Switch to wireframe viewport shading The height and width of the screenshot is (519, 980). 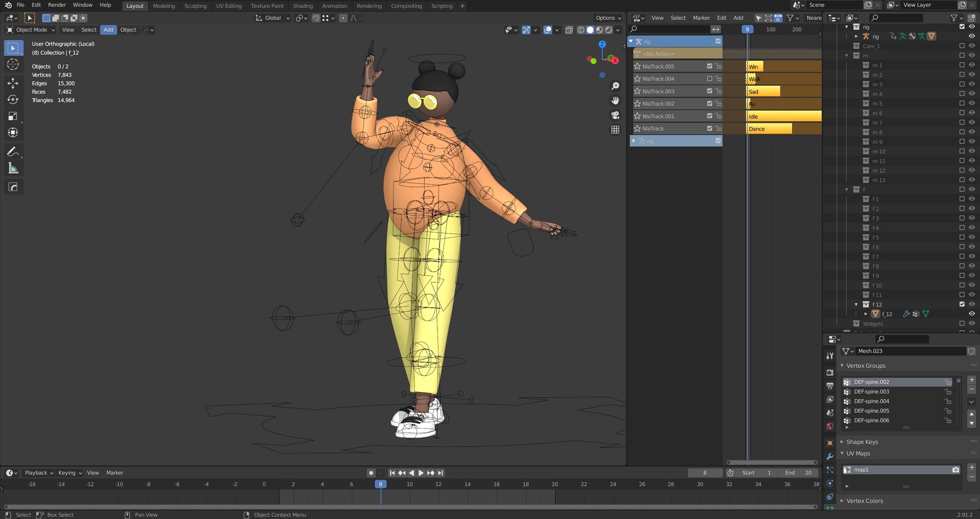point(581,30)
